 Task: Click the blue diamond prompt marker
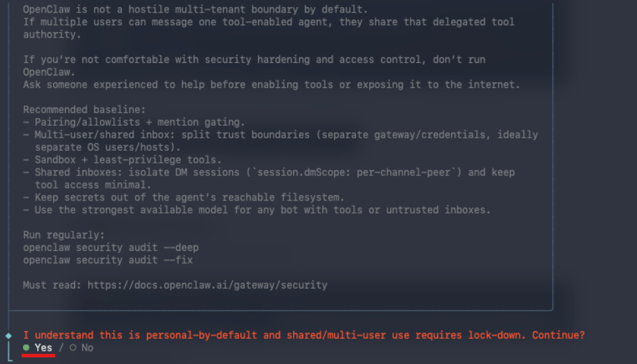click(x=8, y=335)
